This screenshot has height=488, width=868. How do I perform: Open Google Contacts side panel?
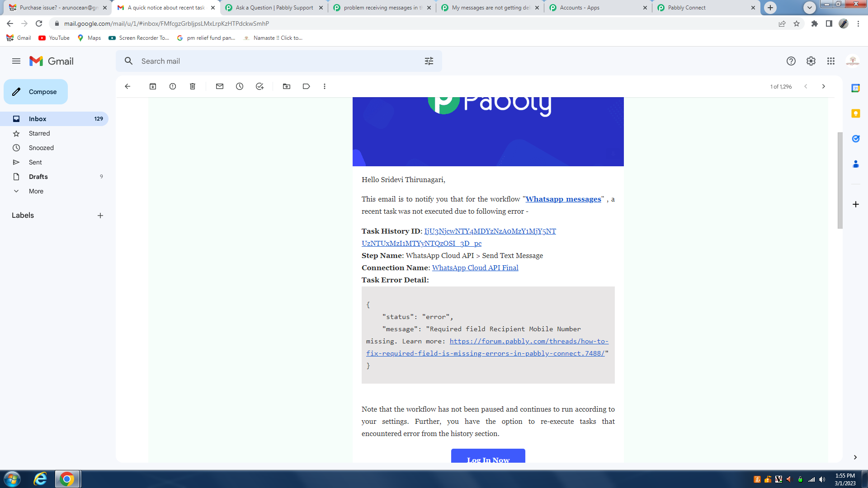[856, 164]
